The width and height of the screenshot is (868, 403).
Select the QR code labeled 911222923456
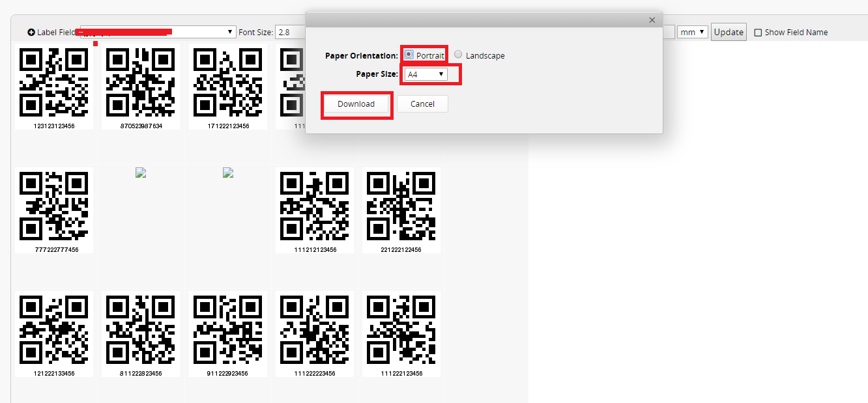tap(228, 329)
